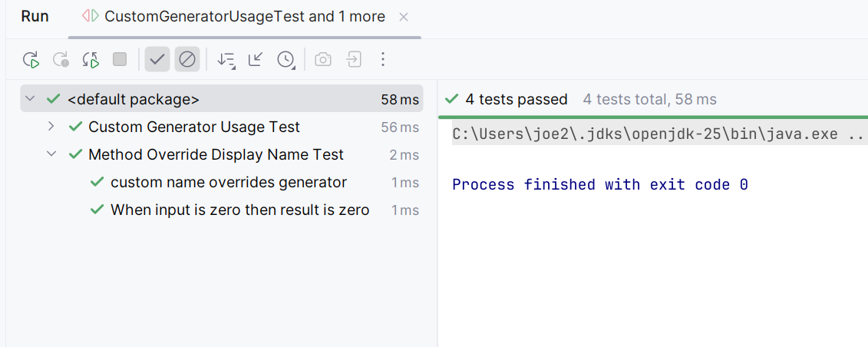Rerun the tests with the Rerun icon

[31, 59]
